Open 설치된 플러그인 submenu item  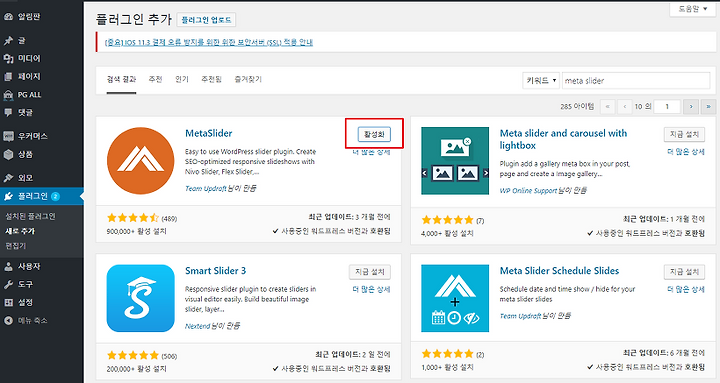(30, 216)
